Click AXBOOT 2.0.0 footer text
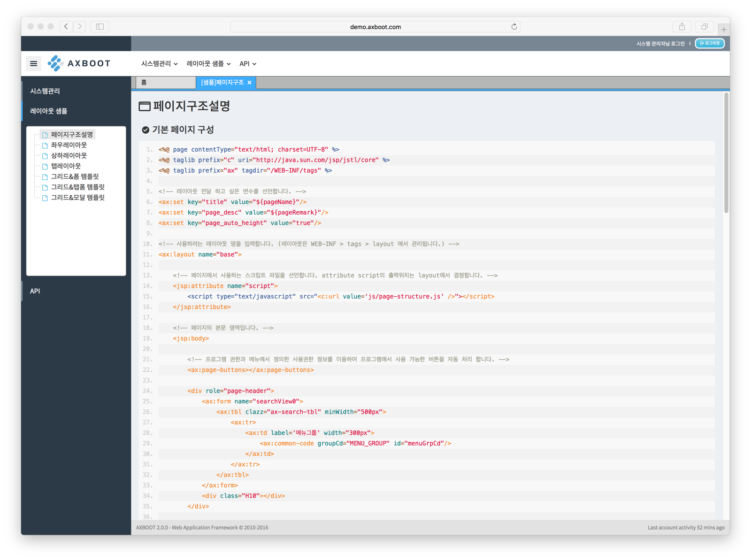The width and height of the screenshot is (751, 560). tap(202, 528)
